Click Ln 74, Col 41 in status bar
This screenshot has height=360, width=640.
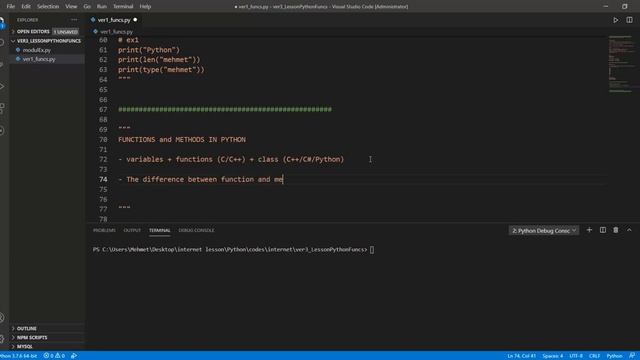[x=522, y=356]
